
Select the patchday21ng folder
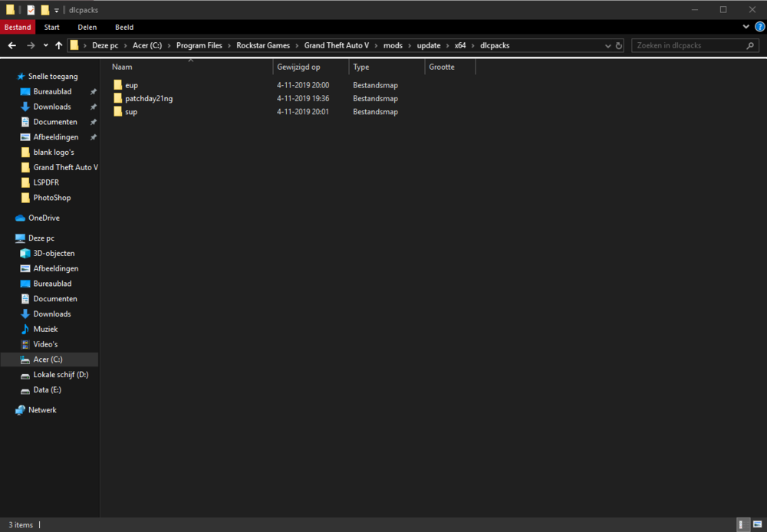pos(149,98)
